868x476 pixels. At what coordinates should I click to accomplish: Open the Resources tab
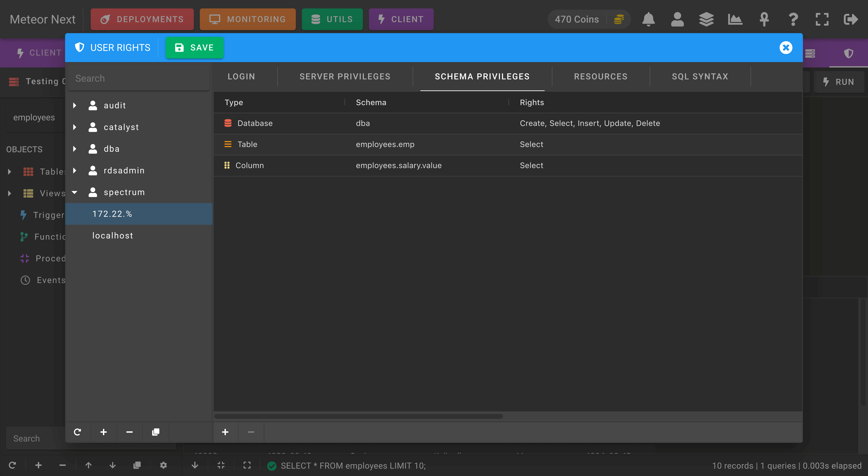[x=601, y=77]
